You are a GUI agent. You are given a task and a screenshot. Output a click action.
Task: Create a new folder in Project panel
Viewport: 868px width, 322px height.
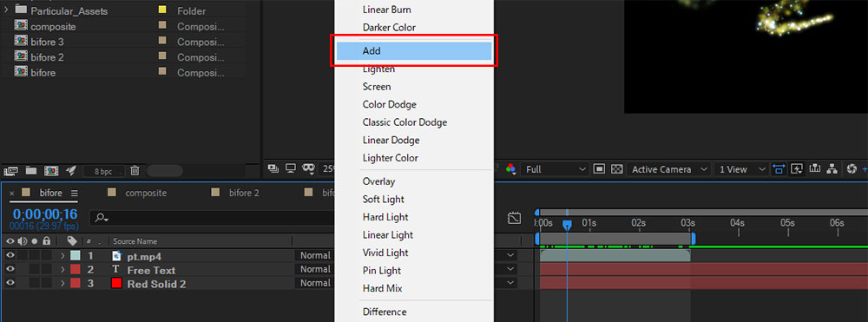(x=31, y=171)
